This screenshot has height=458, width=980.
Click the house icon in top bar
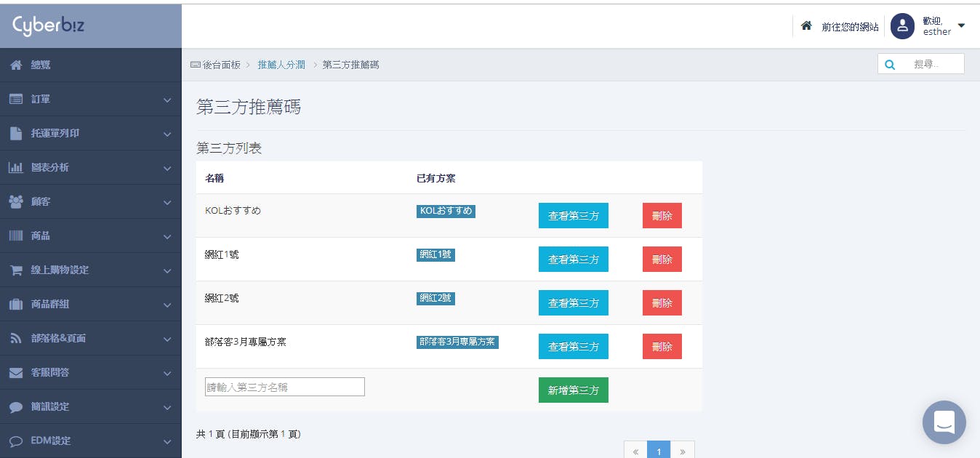click(806, 25)
